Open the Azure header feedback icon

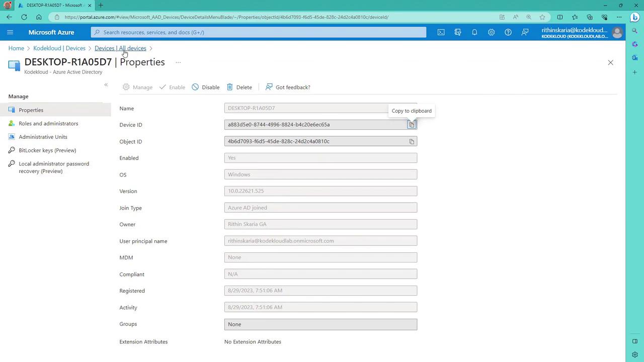tap(525, 32)
